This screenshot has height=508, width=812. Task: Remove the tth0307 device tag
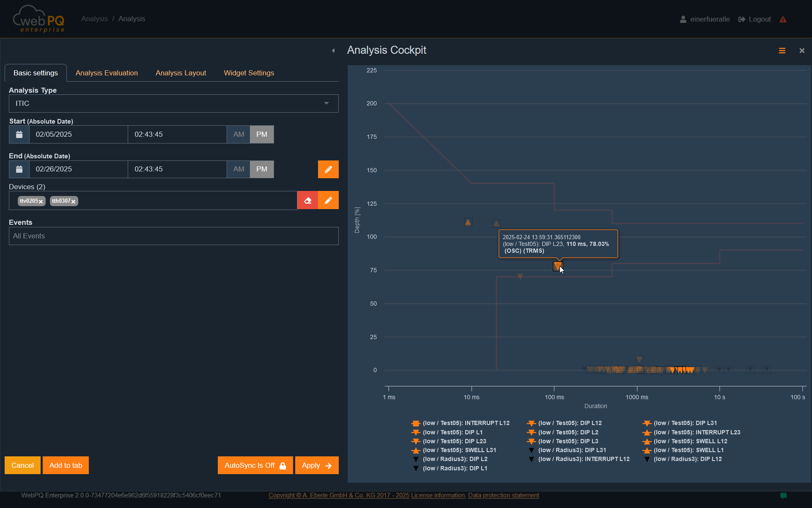click(74, 202)
